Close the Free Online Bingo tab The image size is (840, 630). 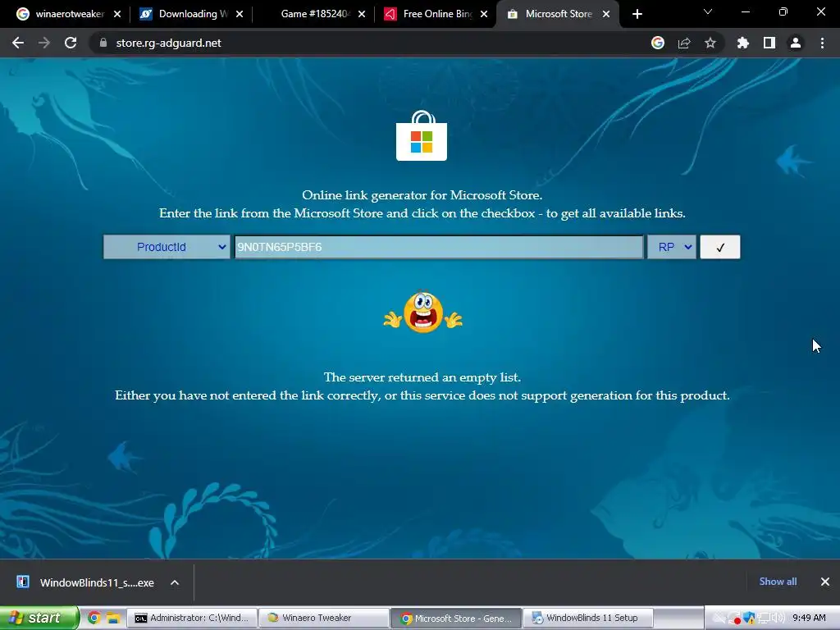[484, 14]
